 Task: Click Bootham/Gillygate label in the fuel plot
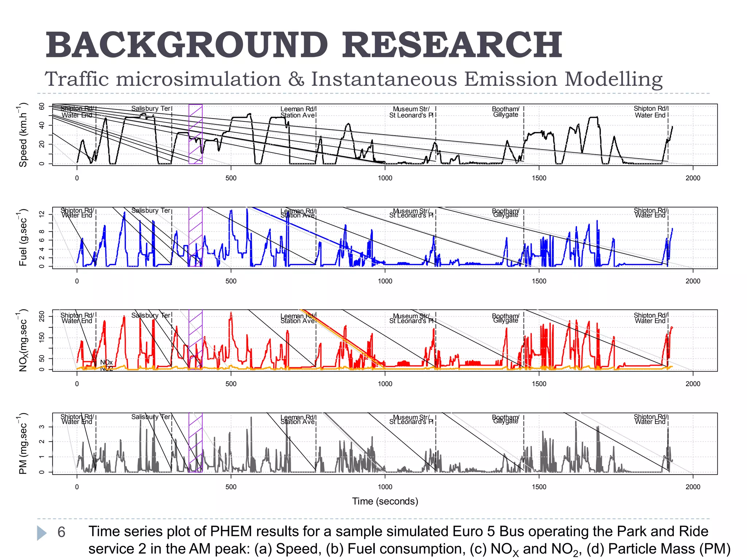(x=506, y=213)
